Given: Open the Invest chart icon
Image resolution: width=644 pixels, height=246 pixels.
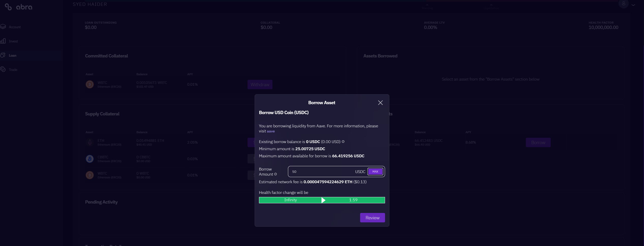Looking at the screenshot, I should 3,41.
